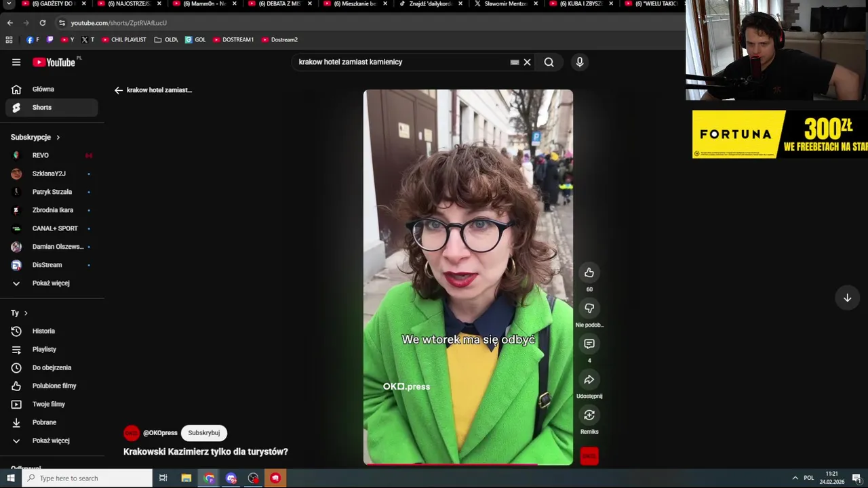Image resolution: width=868 pixels, height=488 pixels.
Task: Open Polubione filmy liked videos
Action: pos(52,386)
